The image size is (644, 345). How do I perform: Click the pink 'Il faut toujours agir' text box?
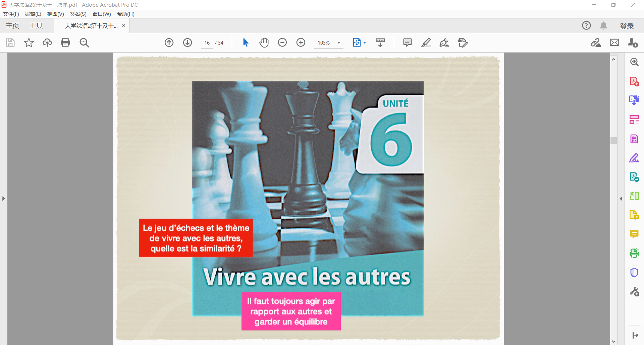coord(291,311)
